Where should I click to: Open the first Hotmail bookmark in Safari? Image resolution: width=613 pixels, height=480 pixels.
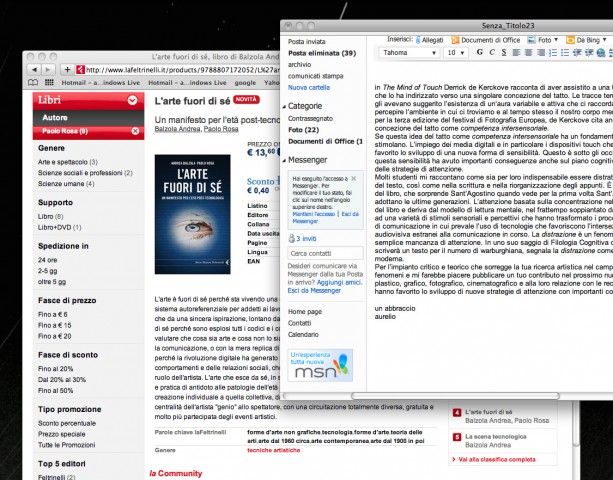click(x=100, y=82)
